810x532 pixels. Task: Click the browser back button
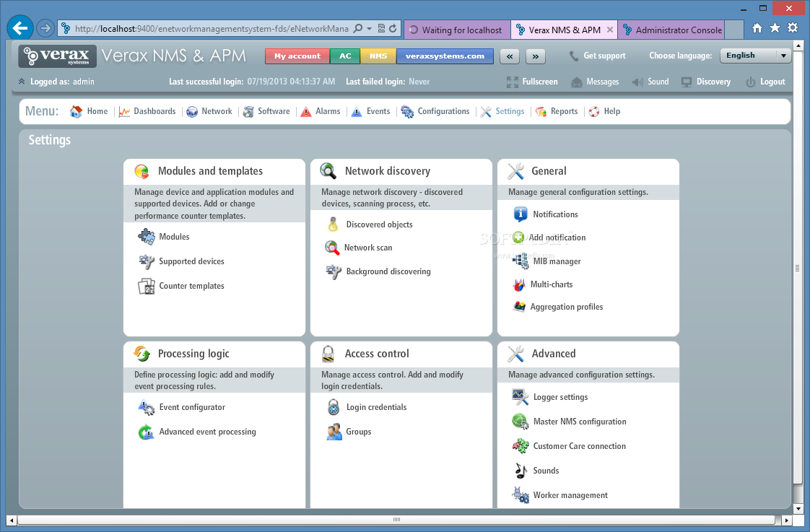point(20,28)
